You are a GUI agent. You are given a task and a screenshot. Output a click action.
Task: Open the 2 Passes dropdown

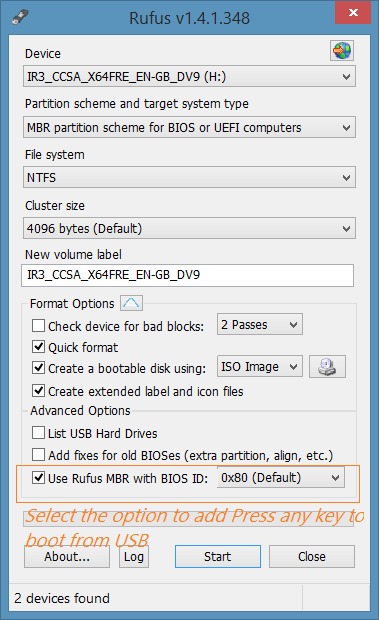pos(260,325)
